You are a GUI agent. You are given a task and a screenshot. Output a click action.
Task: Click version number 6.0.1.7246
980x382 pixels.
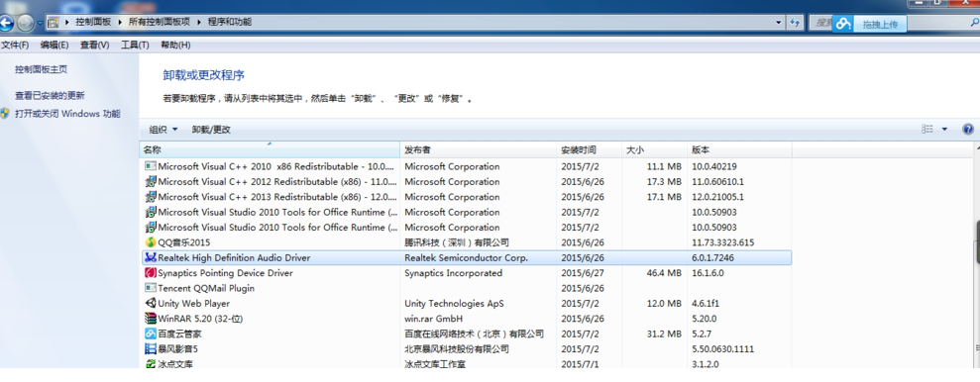coord(712,257)
